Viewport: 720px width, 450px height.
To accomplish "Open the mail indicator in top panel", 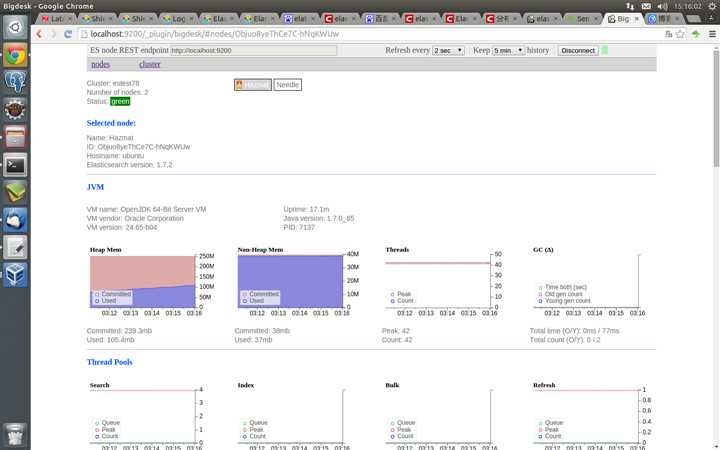I will (646, 6).
